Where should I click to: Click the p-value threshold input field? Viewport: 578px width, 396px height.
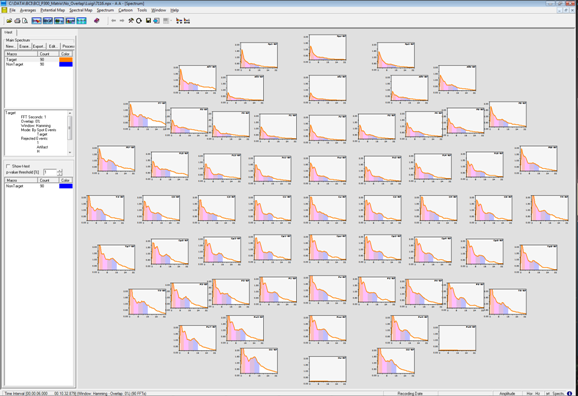[49, 172]
